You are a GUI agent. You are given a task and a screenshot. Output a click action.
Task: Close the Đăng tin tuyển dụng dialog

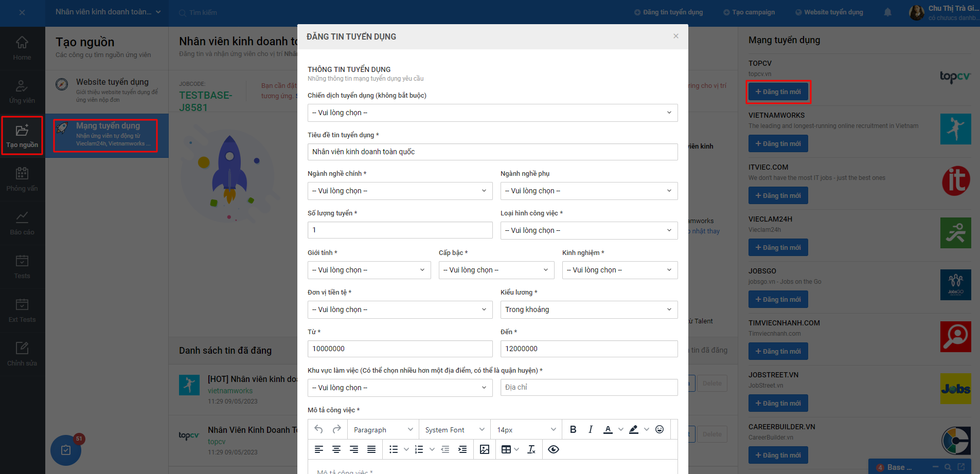[676, 36]
